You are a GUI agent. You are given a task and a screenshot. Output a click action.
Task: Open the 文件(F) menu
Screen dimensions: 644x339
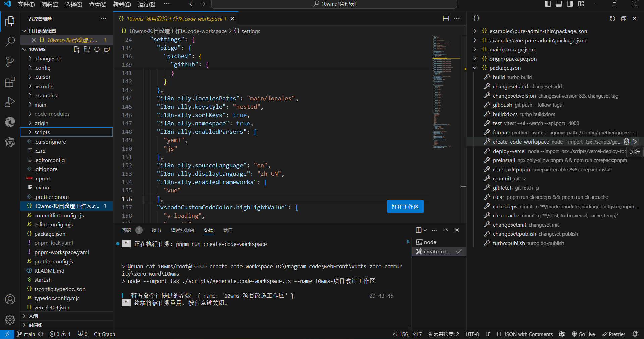click(26, 4)
